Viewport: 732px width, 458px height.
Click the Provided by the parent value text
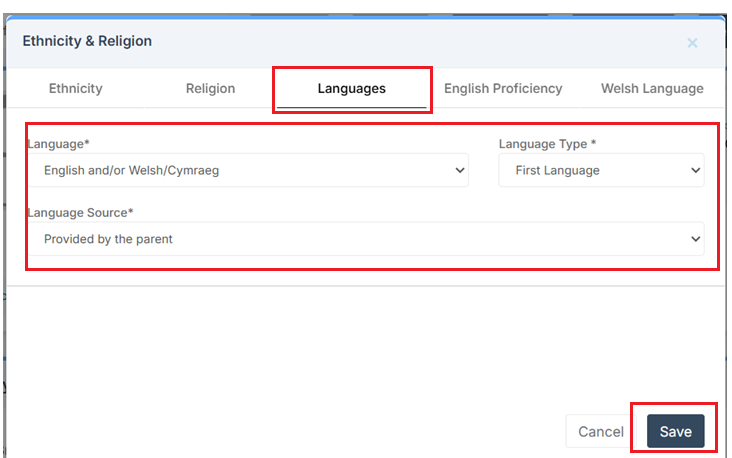108,239
